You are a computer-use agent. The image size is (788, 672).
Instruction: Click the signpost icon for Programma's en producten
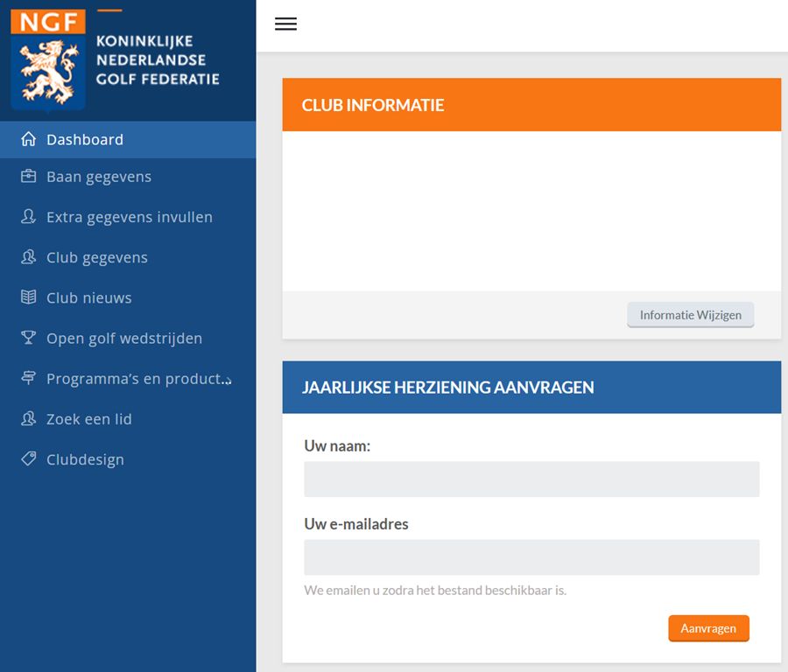(x=29, y=378)
